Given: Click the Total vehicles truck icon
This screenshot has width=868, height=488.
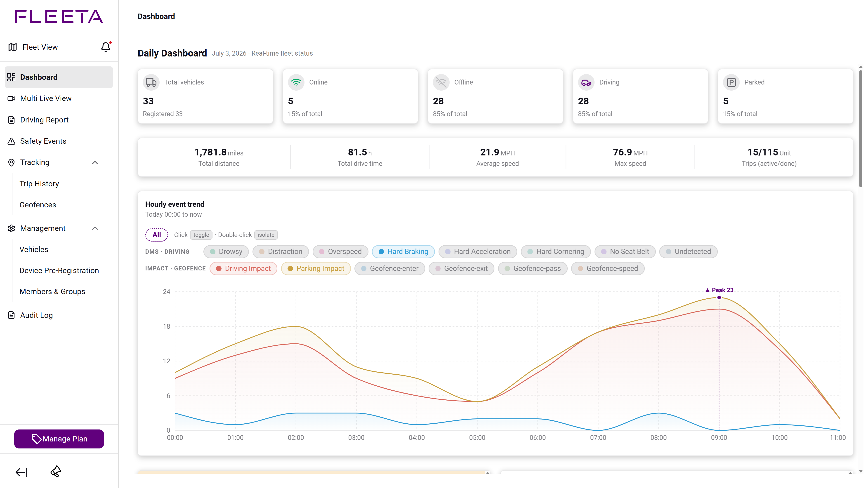Looking at the screenshot, I should coord(151,82).
